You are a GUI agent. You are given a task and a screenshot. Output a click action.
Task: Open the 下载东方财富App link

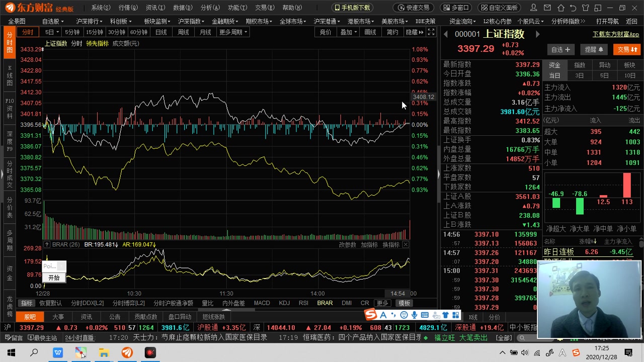(x=616, y=34)
